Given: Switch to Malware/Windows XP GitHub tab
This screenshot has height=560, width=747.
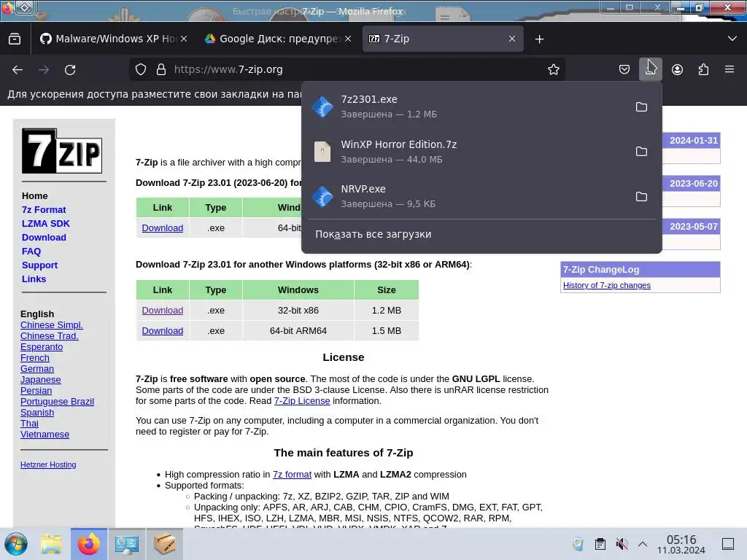Looking at the screenshot, I should pyautogui.click(x=113, y=39).
